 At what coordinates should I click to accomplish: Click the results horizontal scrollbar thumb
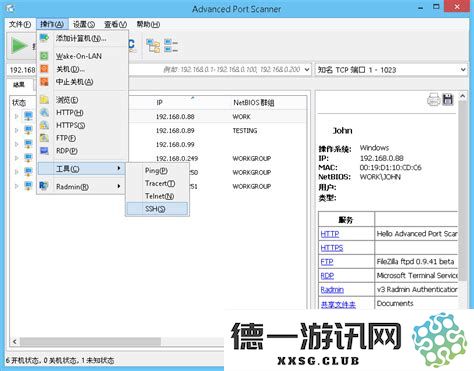point(90,341)
